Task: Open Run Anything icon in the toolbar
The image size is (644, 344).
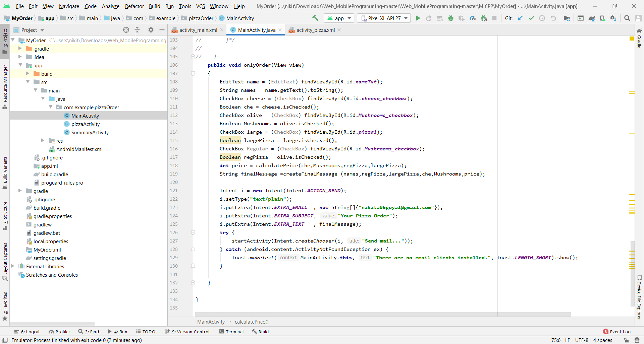Action: (581, 18)
